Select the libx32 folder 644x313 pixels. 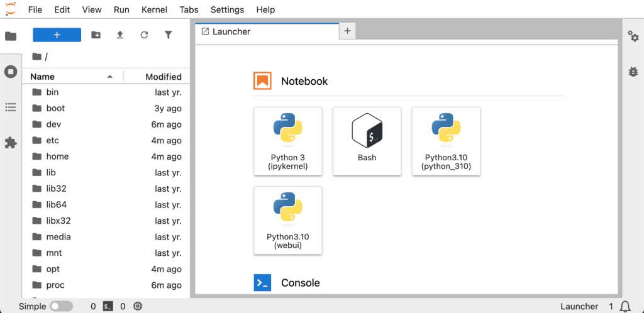pyautogui.click(x=106, y=221)
